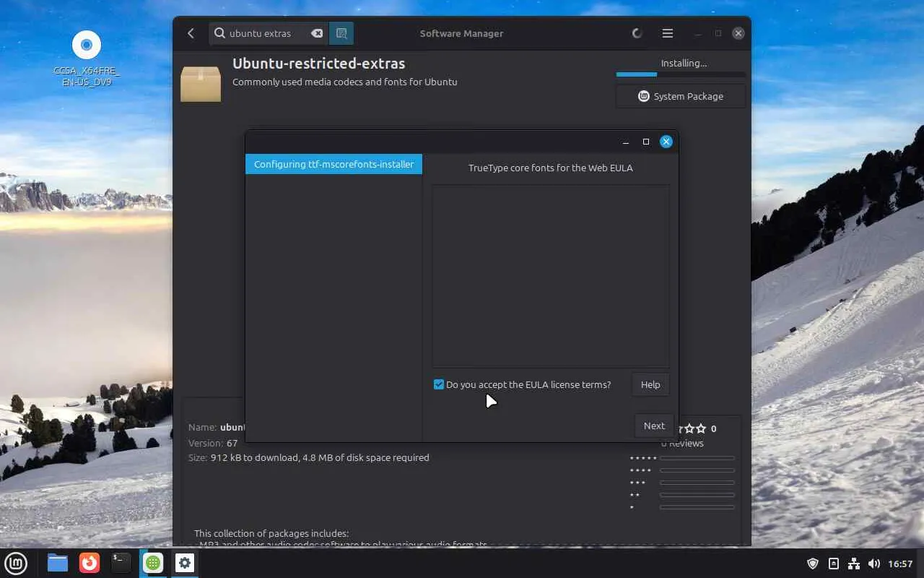This screenshot has width=924, height=578.
Task: Click 'This collection of packages includes:' text
Action: pyautogui.click(x=271, y=533)
